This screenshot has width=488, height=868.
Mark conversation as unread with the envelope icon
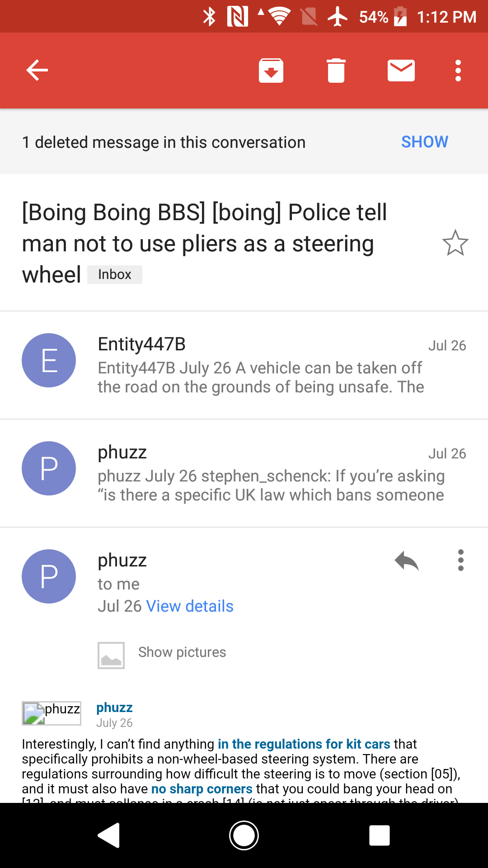point(401,71)
